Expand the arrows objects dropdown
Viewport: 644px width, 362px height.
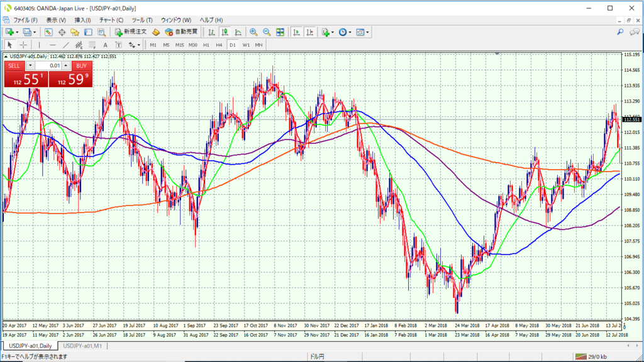point(138,45)
